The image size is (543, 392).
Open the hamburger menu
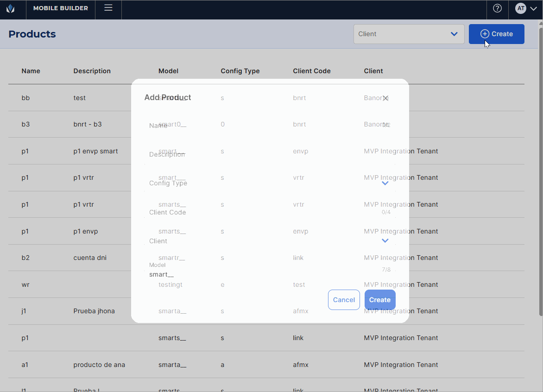coord(108,8)
